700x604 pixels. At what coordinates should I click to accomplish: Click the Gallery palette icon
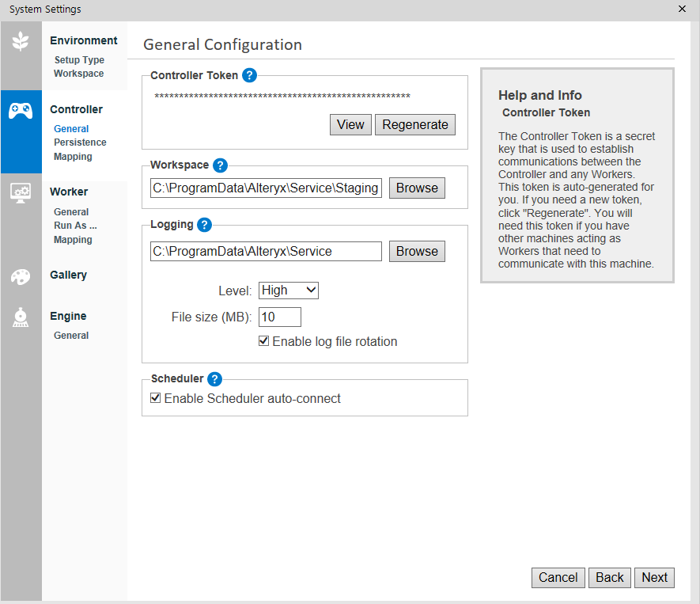point(21,277)
